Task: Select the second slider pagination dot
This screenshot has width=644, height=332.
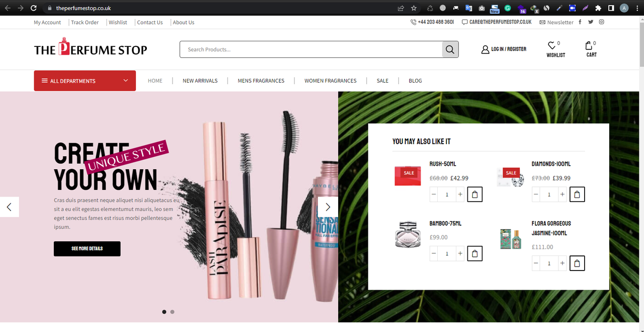Action: click(x=172, y=312)
